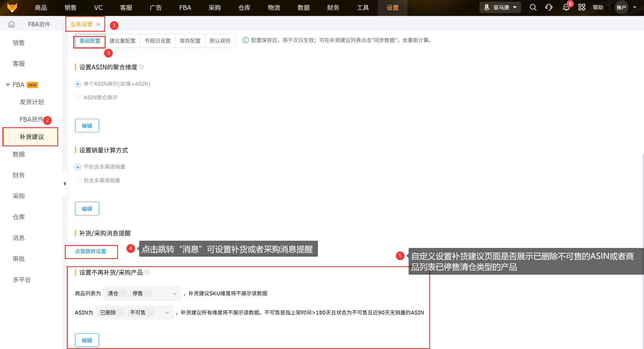Click help icon beside 设置不再补货/采购产品
This screenshot has height=349, width=644.
click(x=147, y=272)
